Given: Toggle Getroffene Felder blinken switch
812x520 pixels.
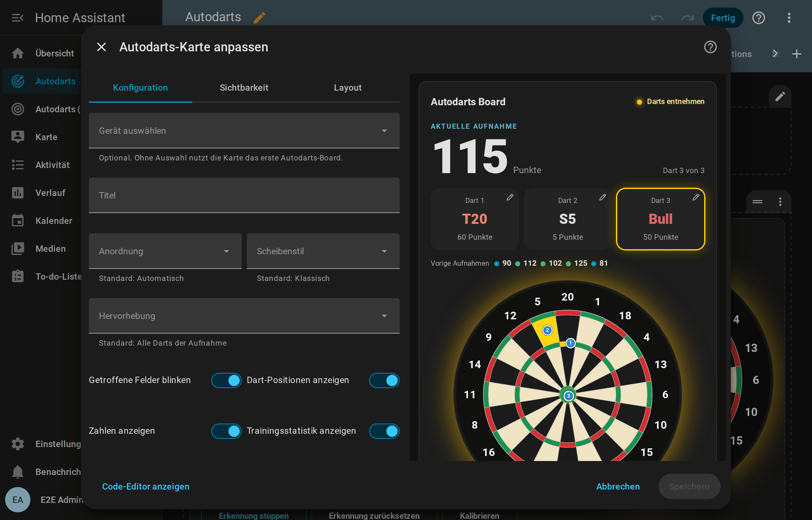Looking at the screenshot, I should click(226, 380).
